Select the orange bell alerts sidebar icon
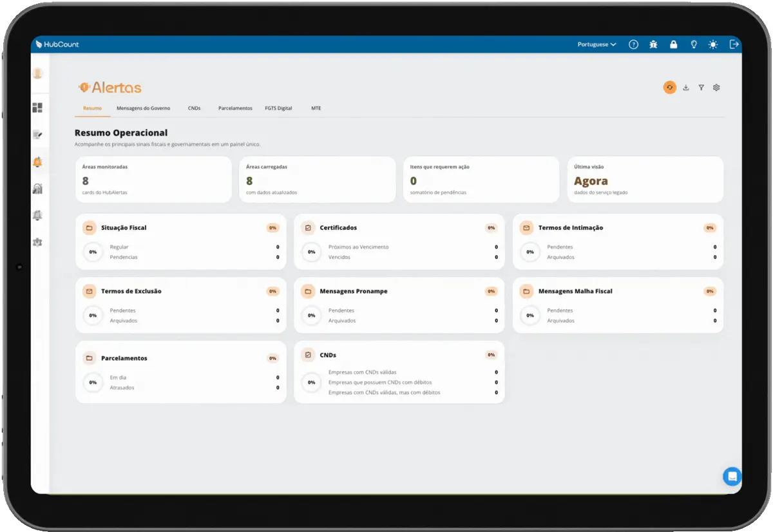Screen dimensions: 773x532 pos(37,162)
